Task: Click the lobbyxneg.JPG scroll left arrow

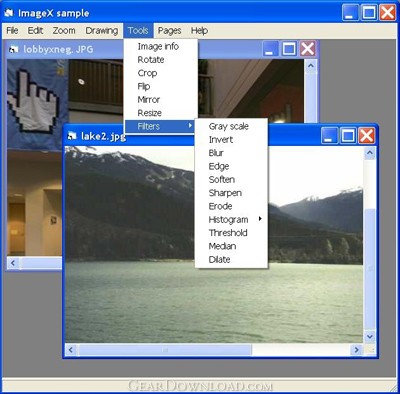Action: (13, 263)
